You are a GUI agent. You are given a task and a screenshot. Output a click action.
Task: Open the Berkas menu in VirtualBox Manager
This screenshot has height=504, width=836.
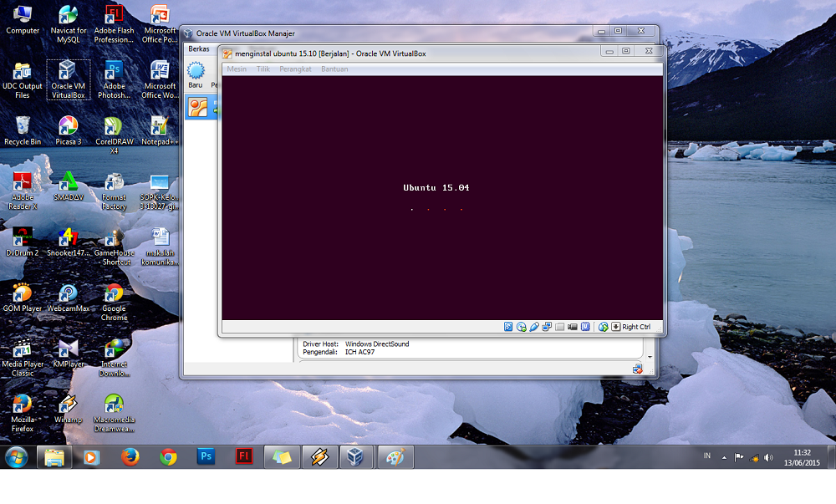click(199, 49)
